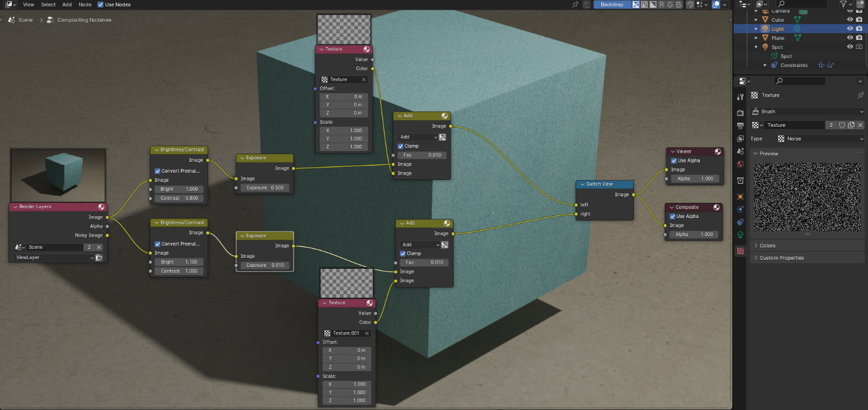Viewport: 868px width, 410px height.
Task: Open the Render properties tab
Action: tap(740, 113)
